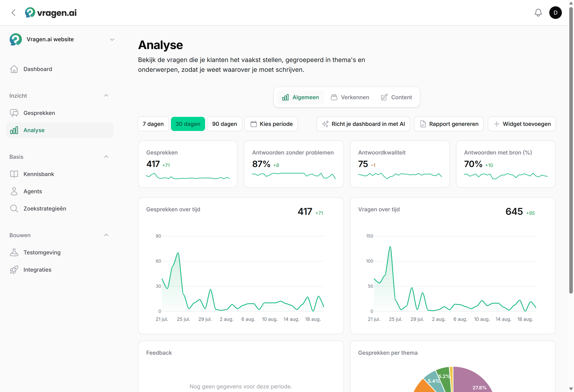This screenshot has height=392, width=574.
Task: Click the AI sparkle icon
Action: coord(325,124)
